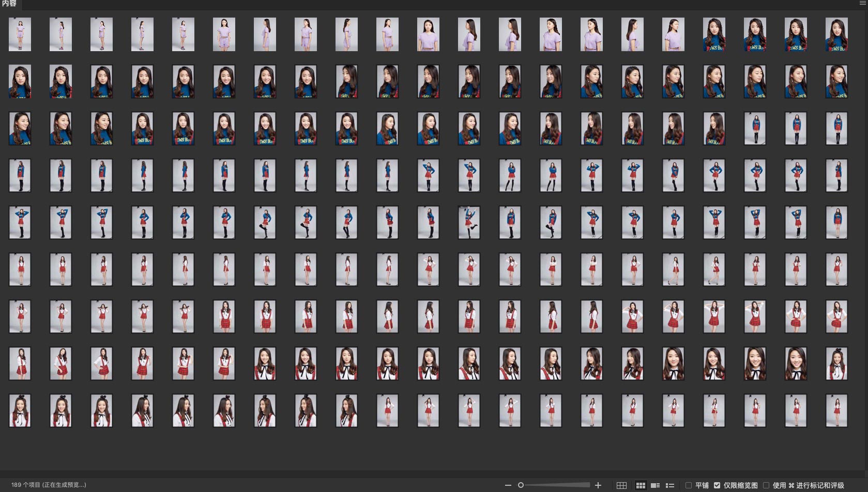Viewport: 868px width, 492px height.
Task: Switch to details view icon
Action: coord(655,485)
